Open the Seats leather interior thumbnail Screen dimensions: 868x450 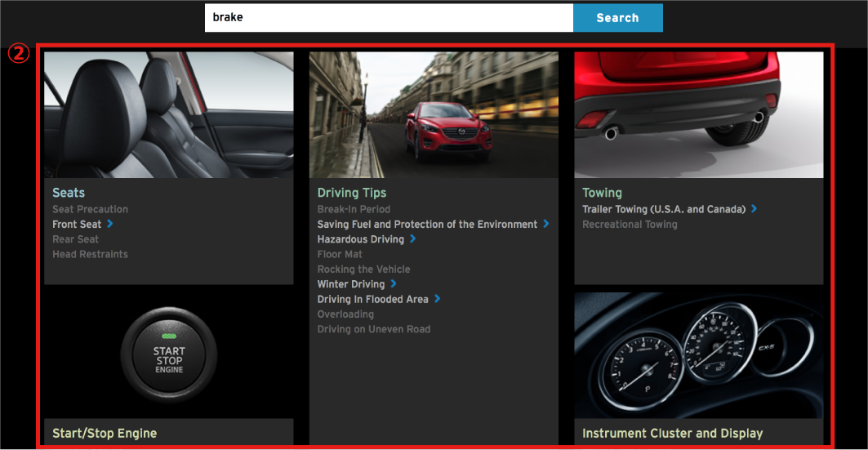pos(168,115)
